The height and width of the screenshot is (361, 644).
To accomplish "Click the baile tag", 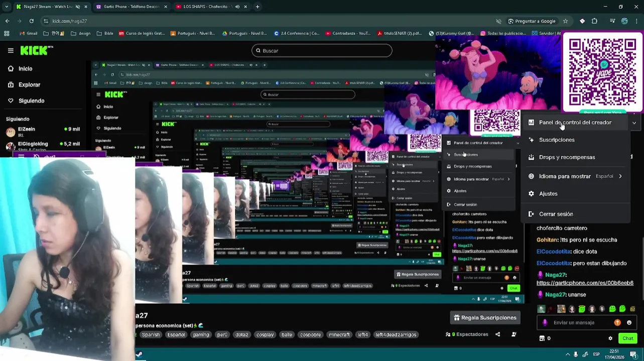I will [287, 334].
